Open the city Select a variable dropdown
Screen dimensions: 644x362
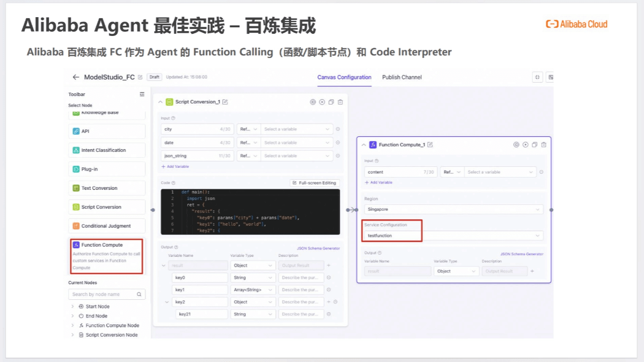click(x=297, y=129)
